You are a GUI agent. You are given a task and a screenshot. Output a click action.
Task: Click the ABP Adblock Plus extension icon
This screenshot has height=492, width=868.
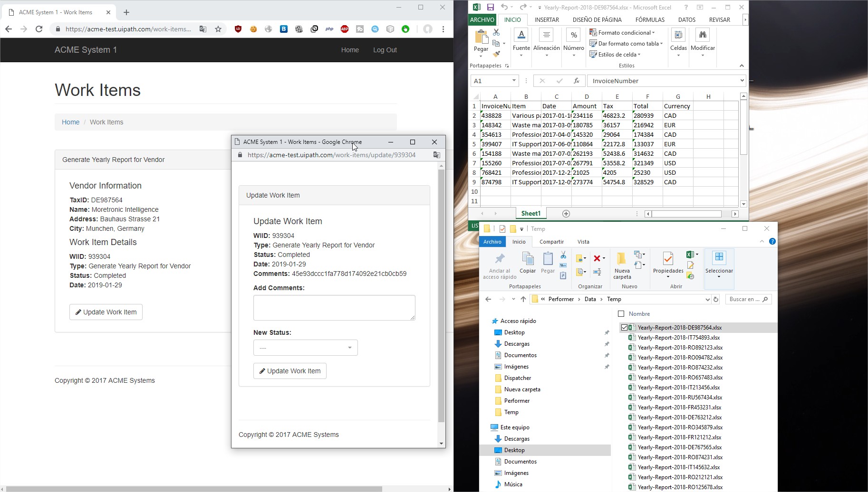click(x=345, y=29)
